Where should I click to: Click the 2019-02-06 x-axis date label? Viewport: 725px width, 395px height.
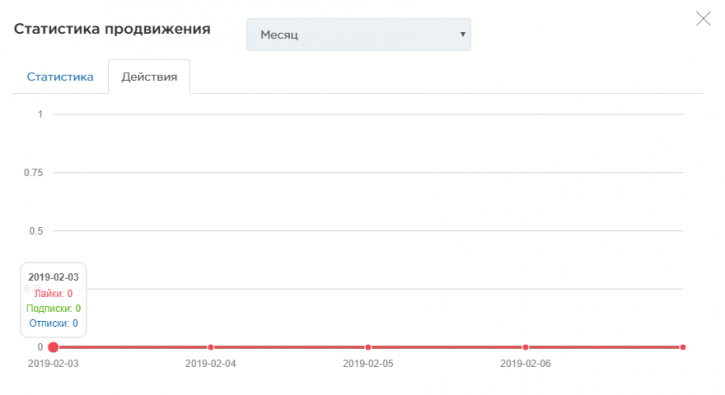pos(525,364)
